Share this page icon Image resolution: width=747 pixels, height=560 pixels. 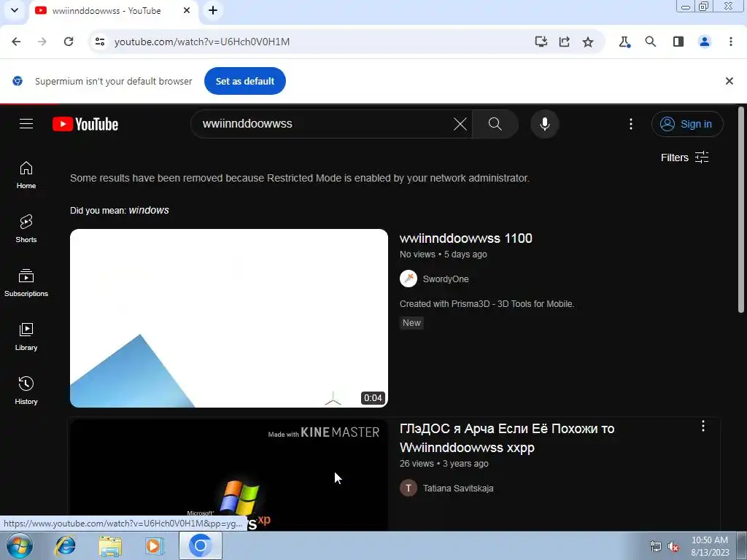564,42
